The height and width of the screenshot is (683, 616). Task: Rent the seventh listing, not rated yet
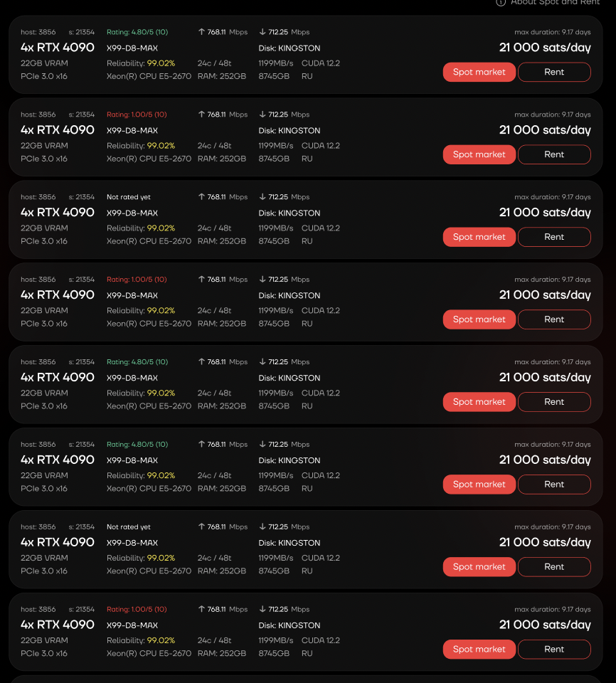[x=554, y=567]
